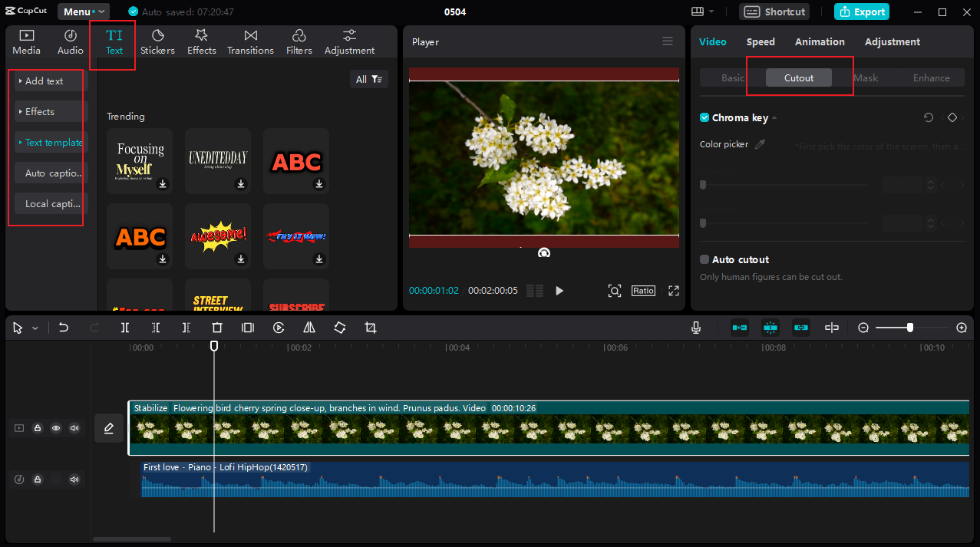The height and width of the screenshot is (547, 980).
Task: Open the Stickers panel
Action: click(157, 41)
